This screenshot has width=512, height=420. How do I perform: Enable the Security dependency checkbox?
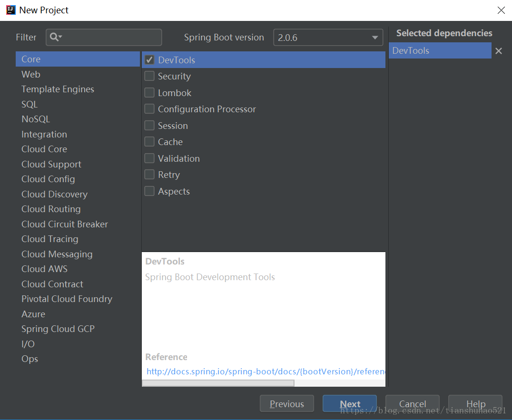149,76
